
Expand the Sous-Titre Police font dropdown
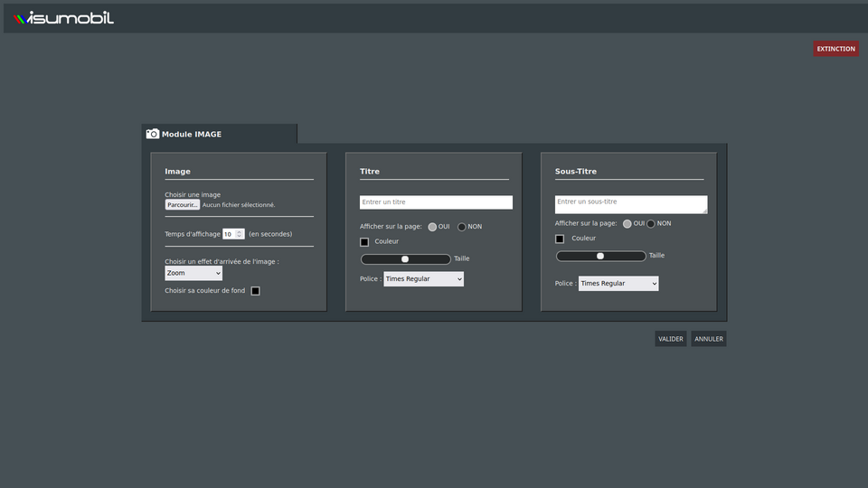[618, 284]
